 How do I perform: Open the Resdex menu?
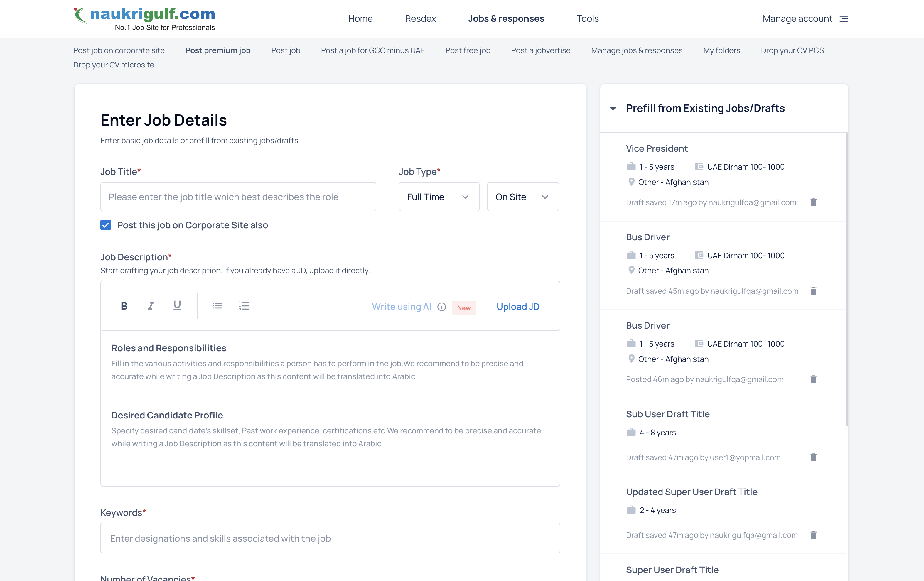[x=420, y=18]
